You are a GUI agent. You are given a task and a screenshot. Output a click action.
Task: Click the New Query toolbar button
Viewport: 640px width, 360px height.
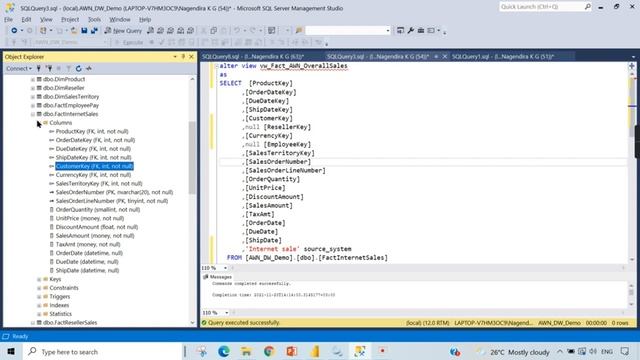click(x=123, y=31)
